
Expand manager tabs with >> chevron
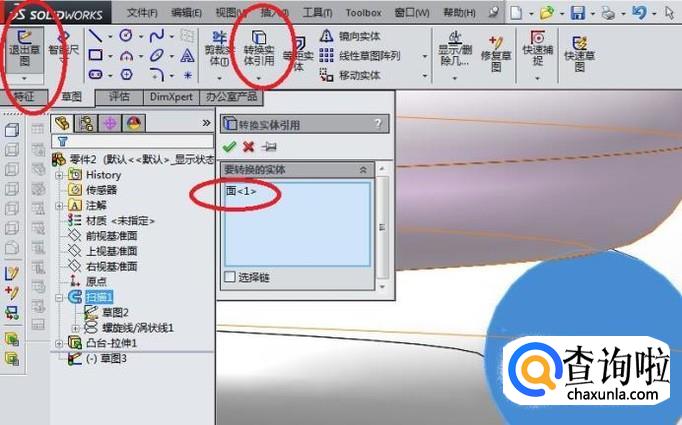coord(206,123)
